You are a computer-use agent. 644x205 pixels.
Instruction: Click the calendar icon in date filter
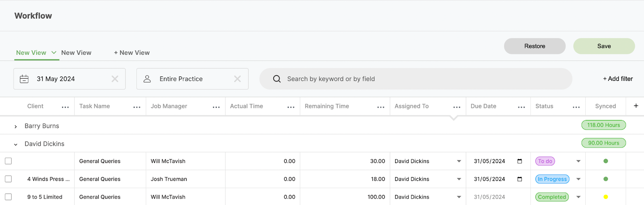(24, 79)
